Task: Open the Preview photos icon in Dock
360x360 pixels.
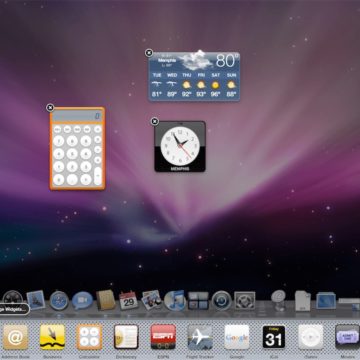Action: pos(152,300)
